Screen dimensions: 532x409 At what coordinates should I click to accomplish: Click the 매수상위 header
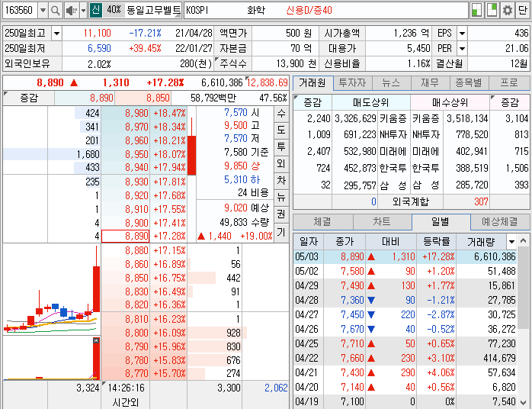click(450, 102)
